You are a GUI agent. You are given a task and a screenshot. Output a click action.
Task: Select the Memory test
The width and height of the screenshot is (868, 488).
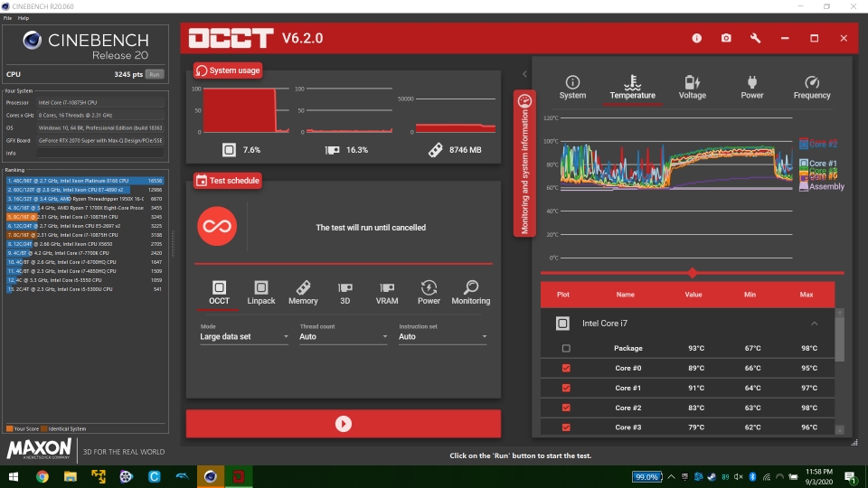303,293
